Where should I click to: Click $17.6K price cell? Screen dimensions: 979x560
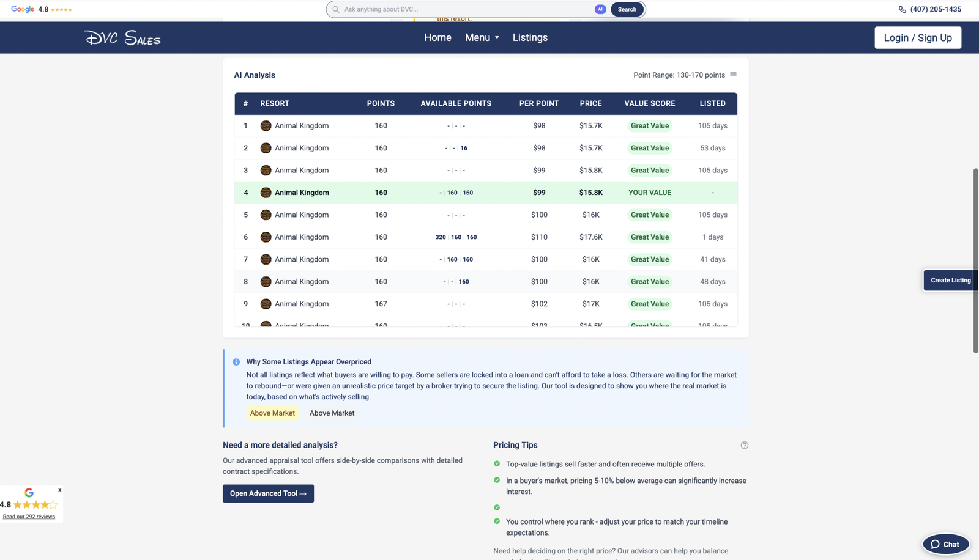(591, 237)
